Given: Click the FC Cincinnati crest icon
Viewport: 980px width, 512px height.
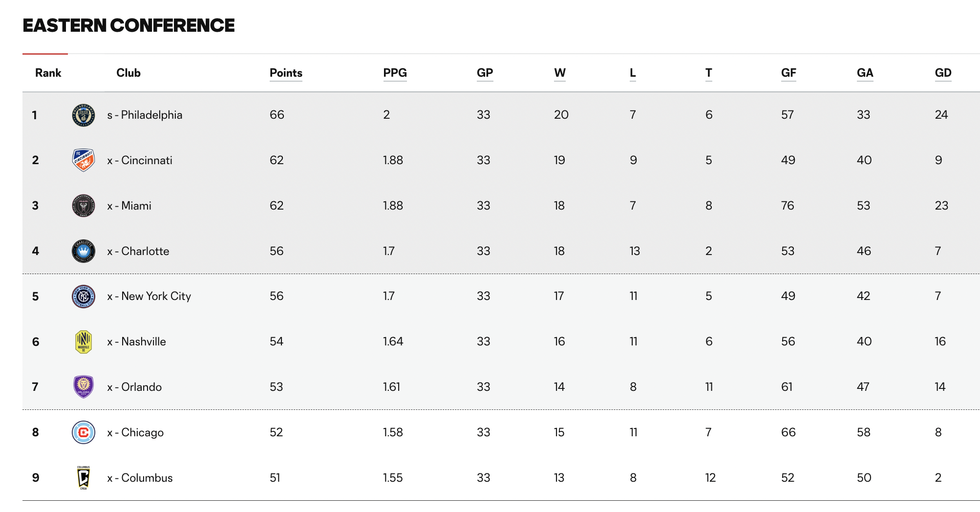Looking at the screenshot, I should pyautogui.click(x=84, y=160).
